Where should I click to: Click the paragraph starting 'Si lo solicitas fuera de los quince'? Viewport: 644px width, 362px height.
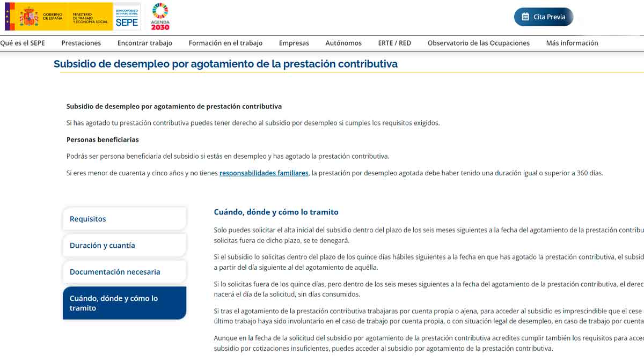(x=429, y=289)
